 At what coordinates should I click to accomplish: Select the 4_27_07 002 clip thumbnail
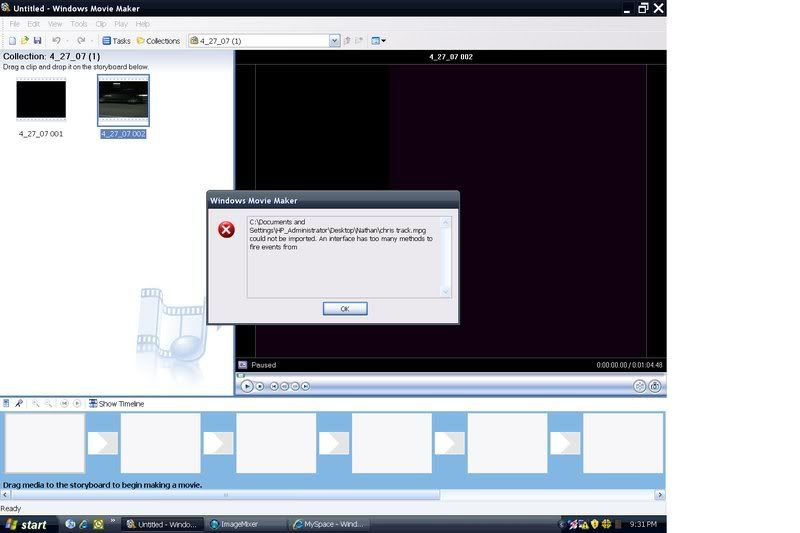[123, 100]
